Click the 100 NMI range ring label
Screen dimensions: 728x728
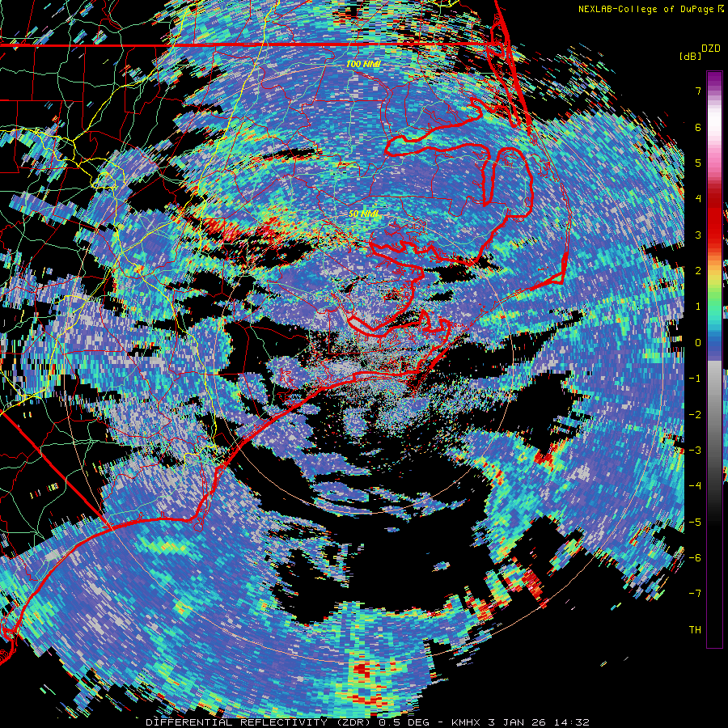[363, 64]
